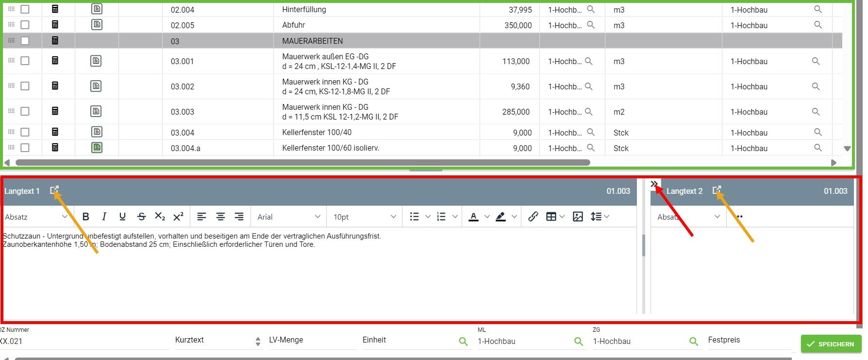Insert a link using the chain icon
This screenshot has width=868, height=360.
[x=533, y=217]
